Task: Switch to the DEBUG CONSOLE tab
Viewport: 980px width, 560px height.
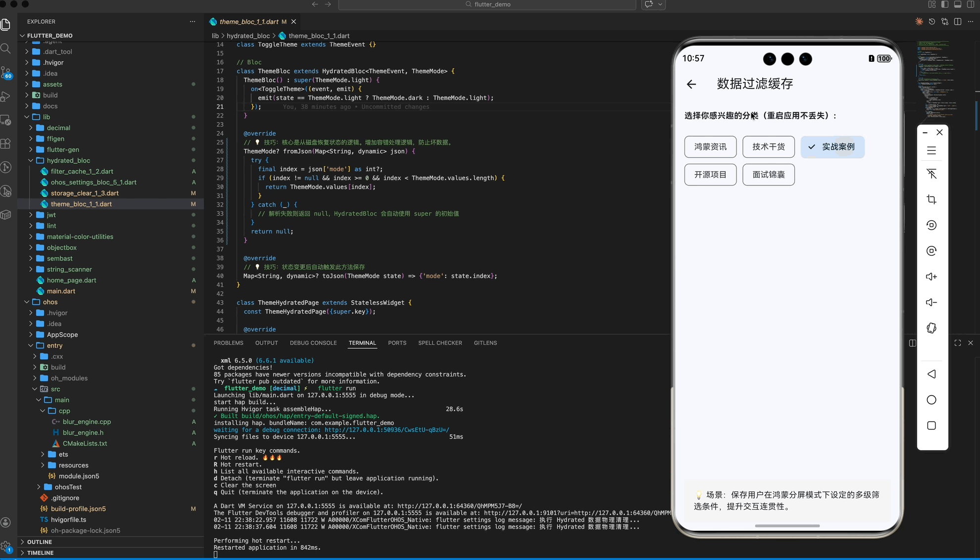Action: coord(313,343)
